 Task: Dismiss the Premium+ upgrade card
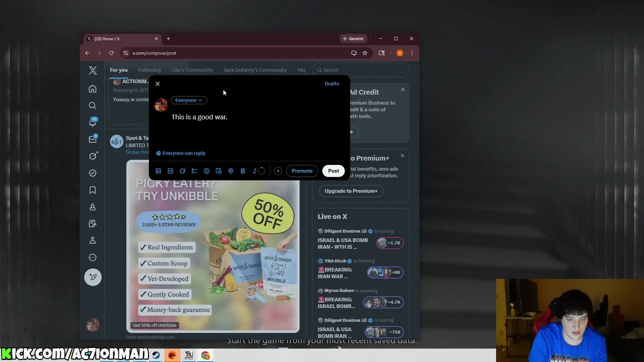[x=403, y=155]
